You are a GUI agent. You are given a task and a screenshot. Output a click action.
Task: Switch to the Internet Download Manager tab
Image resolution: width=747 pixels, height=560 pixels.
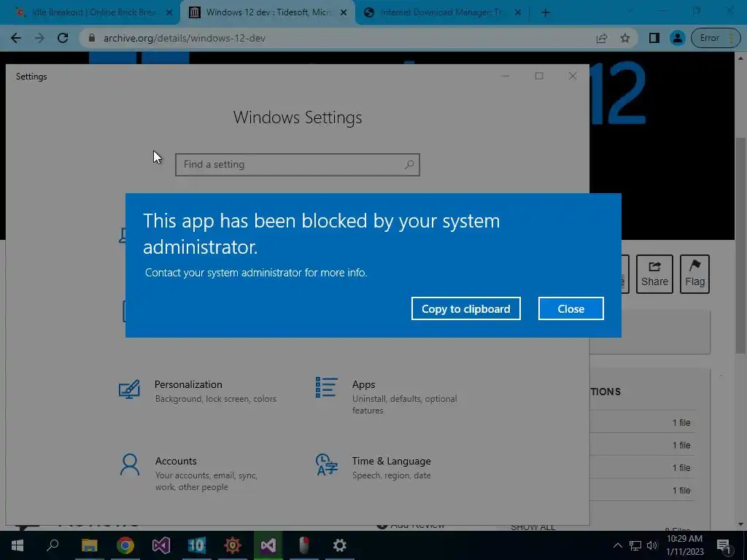click(x=441, y=13)
